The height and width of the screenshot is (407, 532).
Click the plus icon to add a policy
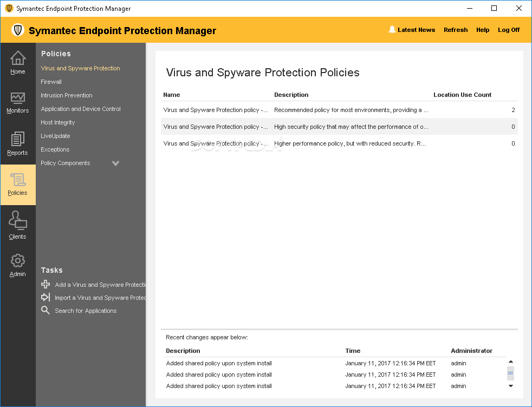click(46, 284)
